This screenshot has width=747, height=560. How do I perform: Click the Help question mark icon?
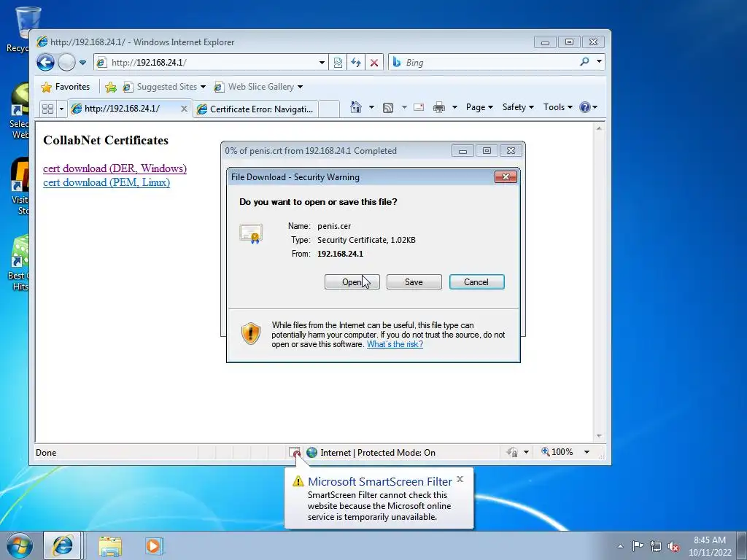click(x=585, y=107)
